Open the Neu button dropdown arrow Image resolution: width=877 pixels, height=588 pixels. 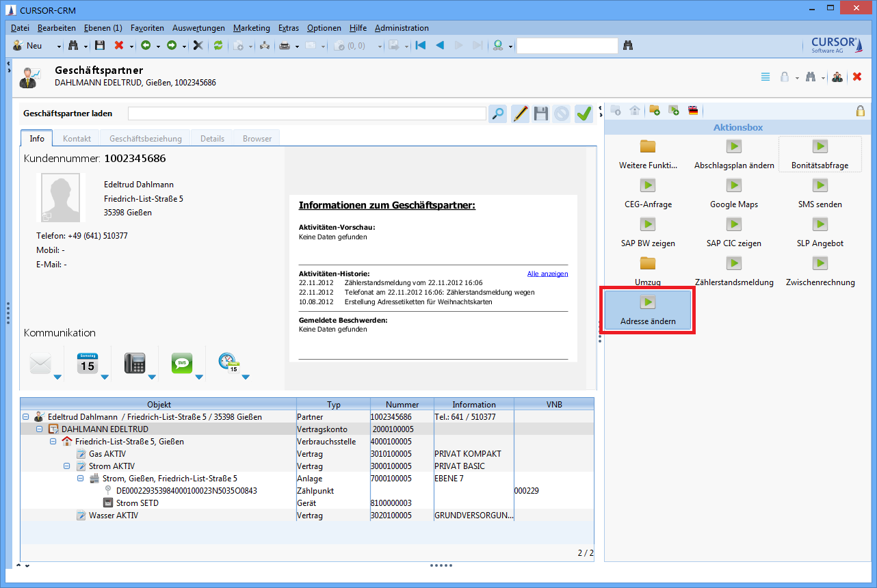[59, 46]
